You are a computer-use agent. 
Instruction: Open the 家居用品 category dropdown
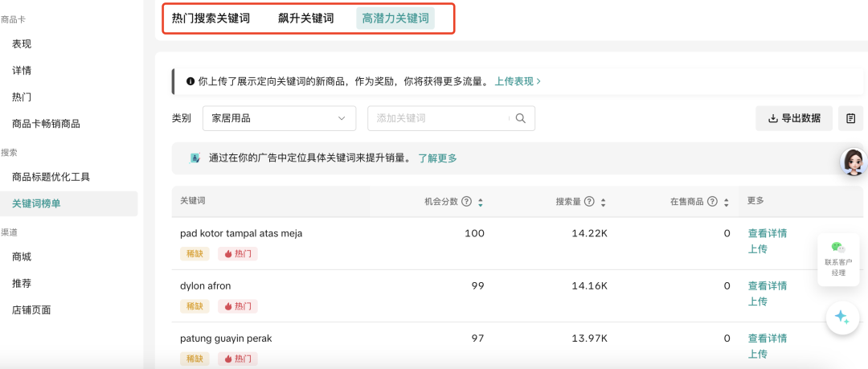coord(279,118)
